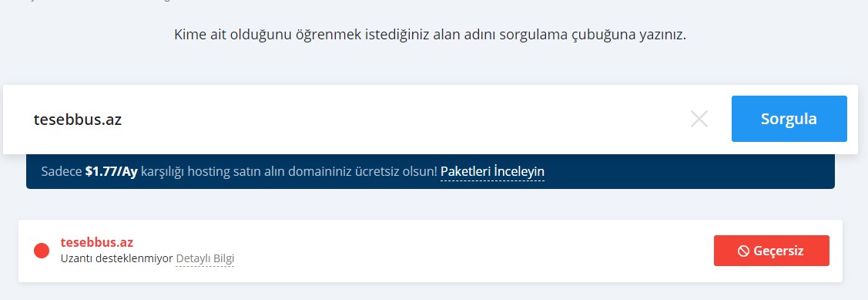868x300 pixels.
Task: Focus the domain query input field
Action: pos(354,120)
